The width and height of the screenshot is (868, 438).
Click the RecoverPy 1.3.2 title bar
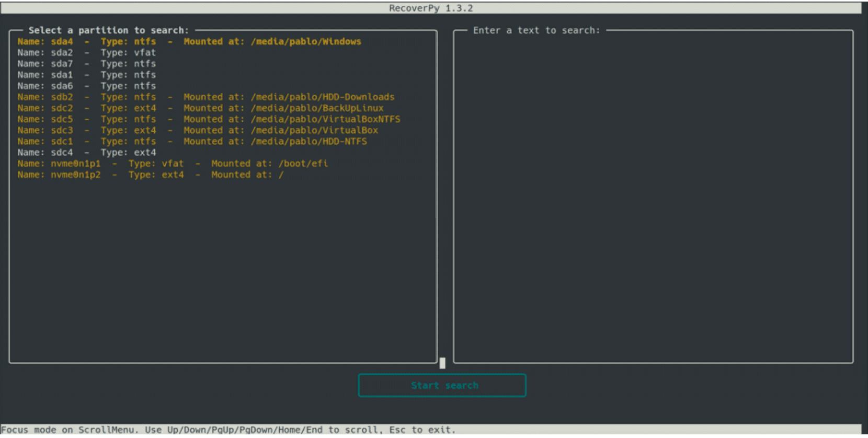431,8
